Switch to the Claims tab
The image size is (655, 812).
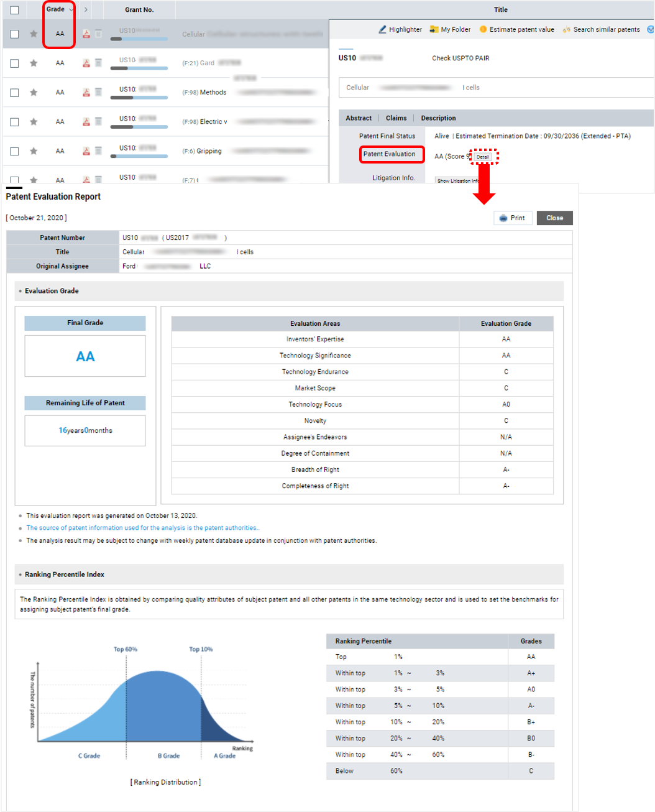(396, 118)
